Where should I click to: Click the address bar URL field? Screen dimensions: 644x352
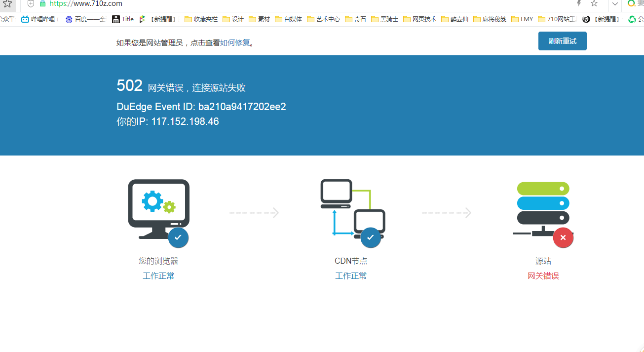point(296,4)
